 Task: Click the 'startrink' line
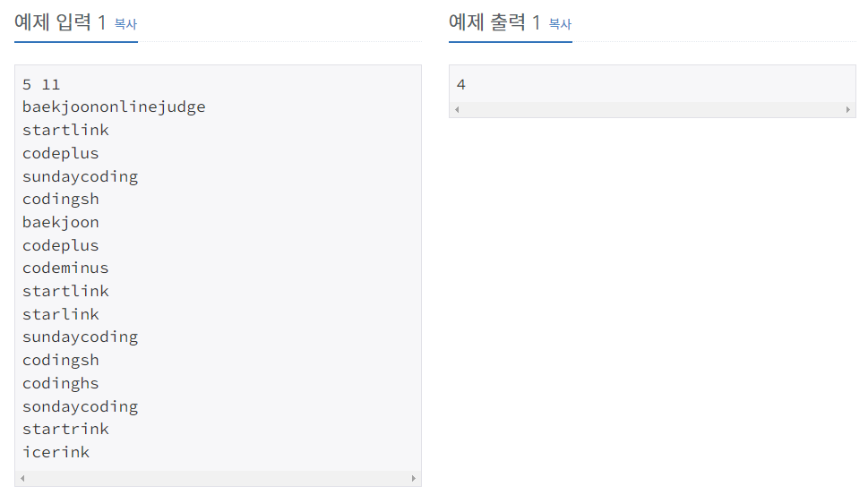pos(65,430)
